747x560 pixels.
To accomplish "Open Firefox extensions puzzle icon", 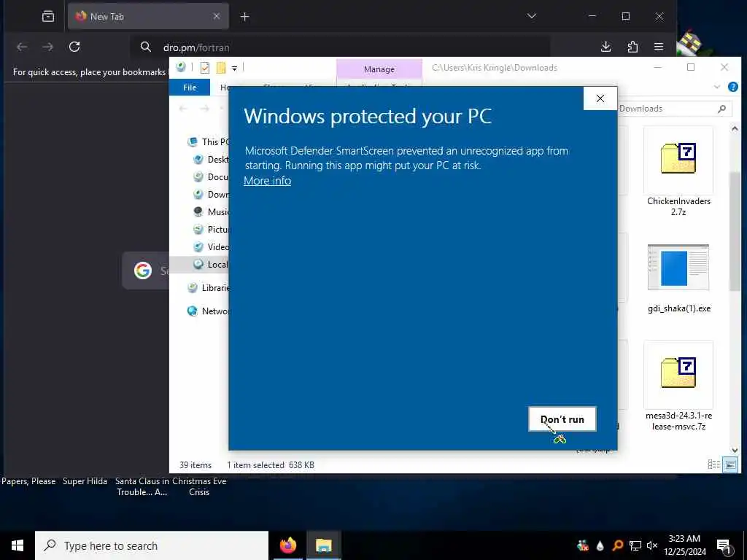I will 632,47.
